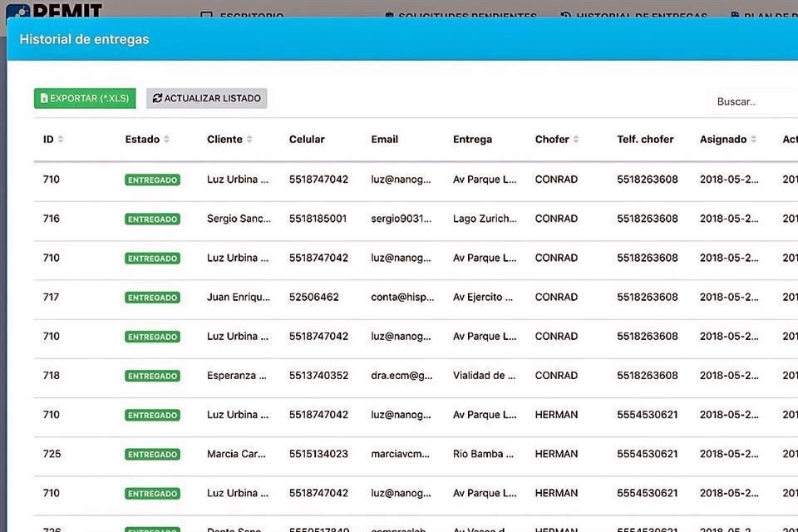This screenshot has width=798, height=532.
Task: Click 5554530621 in Marcia Car... row
Action: pos(648,454)
